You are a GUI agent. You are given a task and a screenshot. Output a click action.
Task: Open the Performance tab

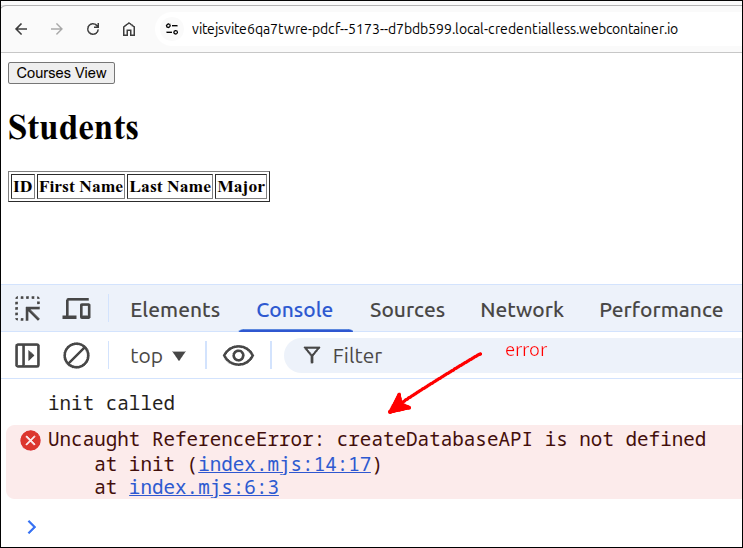661,310
